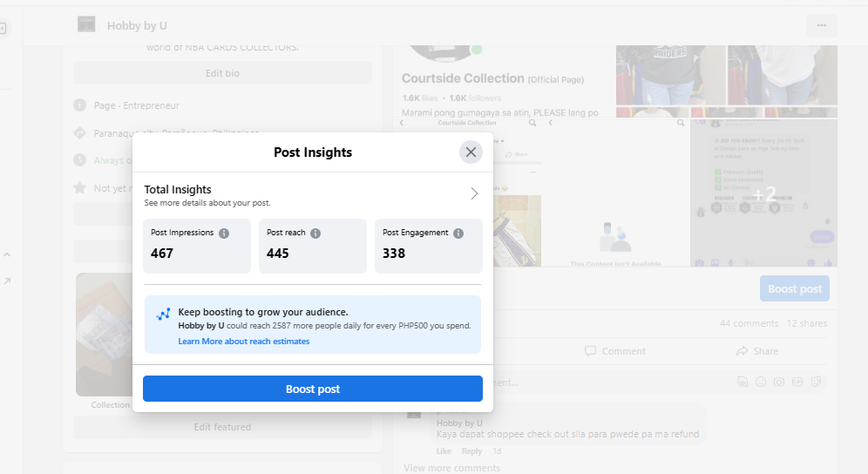Viewport: 868px width, 474px height.
Task: Click Edit bio button
Action: 222,73
